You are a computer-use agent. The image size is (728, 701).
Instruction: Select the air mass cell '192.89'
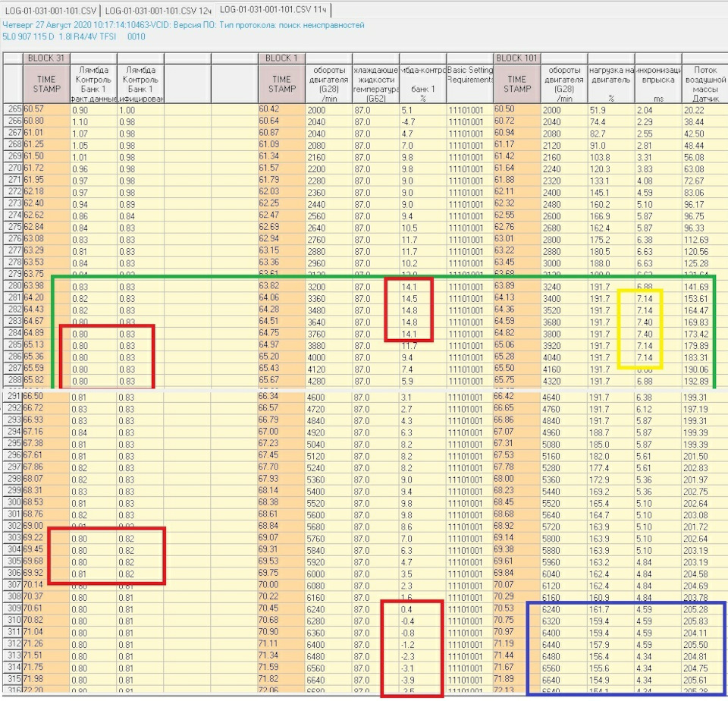704,382
